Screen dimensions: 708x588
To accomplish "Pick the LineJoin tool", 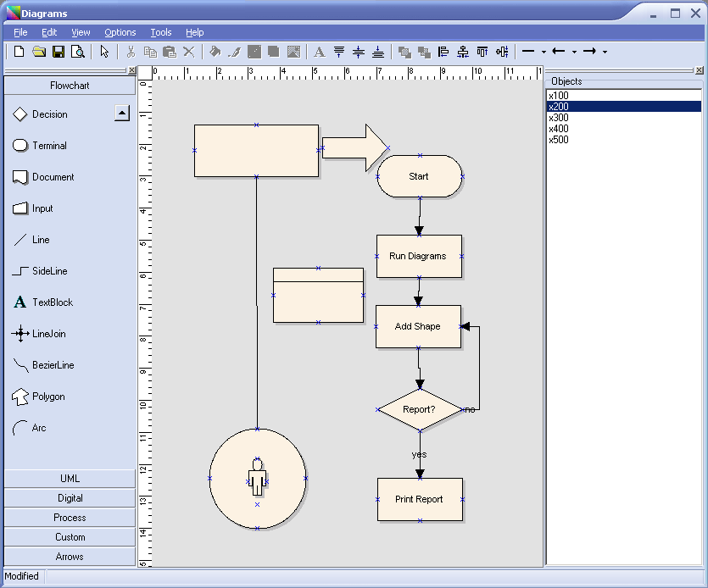I will tap(39, 334).
